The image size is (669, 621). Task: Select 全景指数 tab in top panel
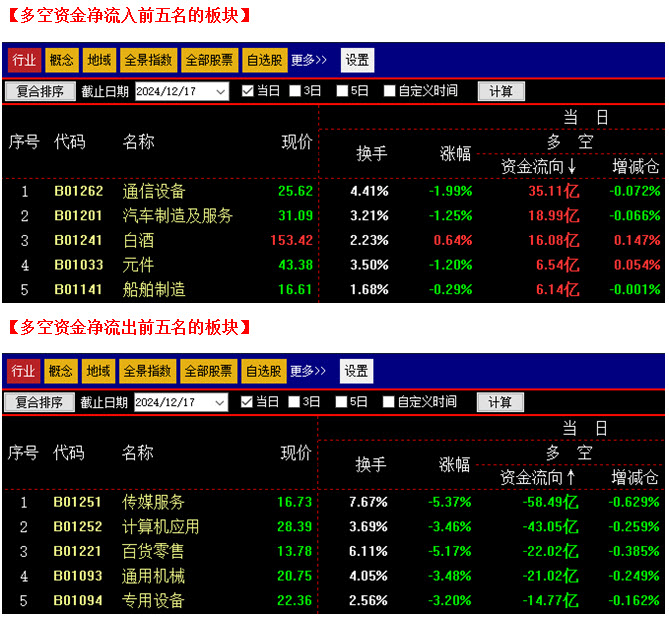pos(148,60)
